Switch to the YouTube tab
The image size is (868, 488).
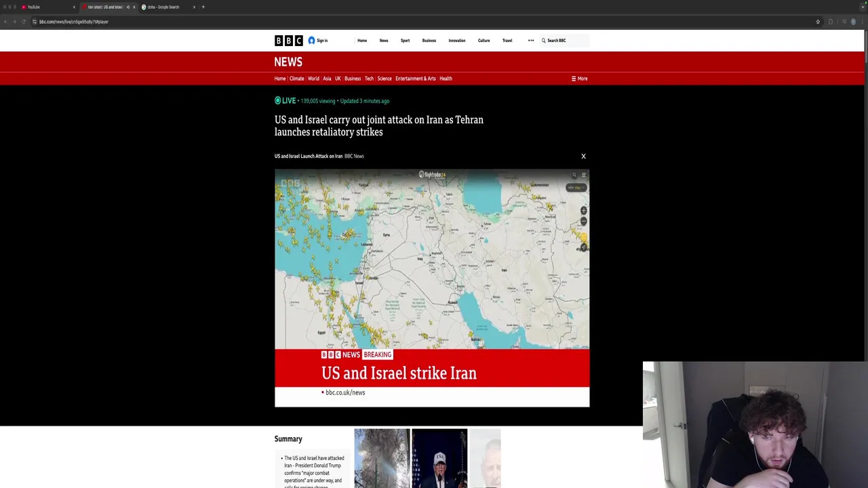pos(46,7)
